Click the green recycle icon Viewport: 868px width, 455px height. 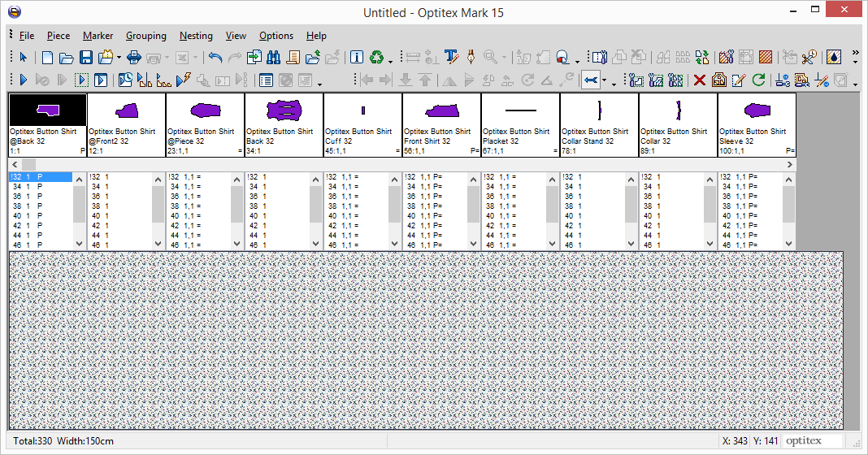click(376, 57)
